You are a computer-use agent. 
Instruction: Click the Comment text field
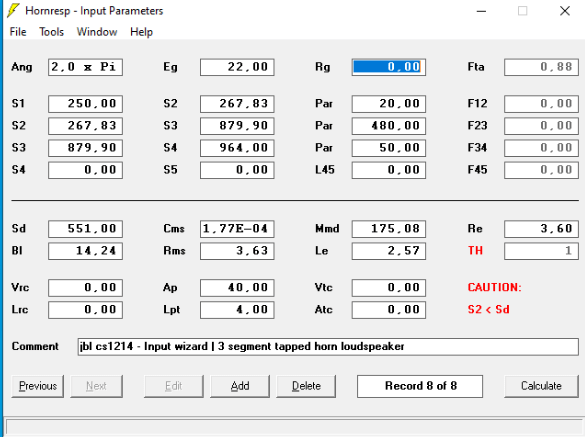coord(328,347)
